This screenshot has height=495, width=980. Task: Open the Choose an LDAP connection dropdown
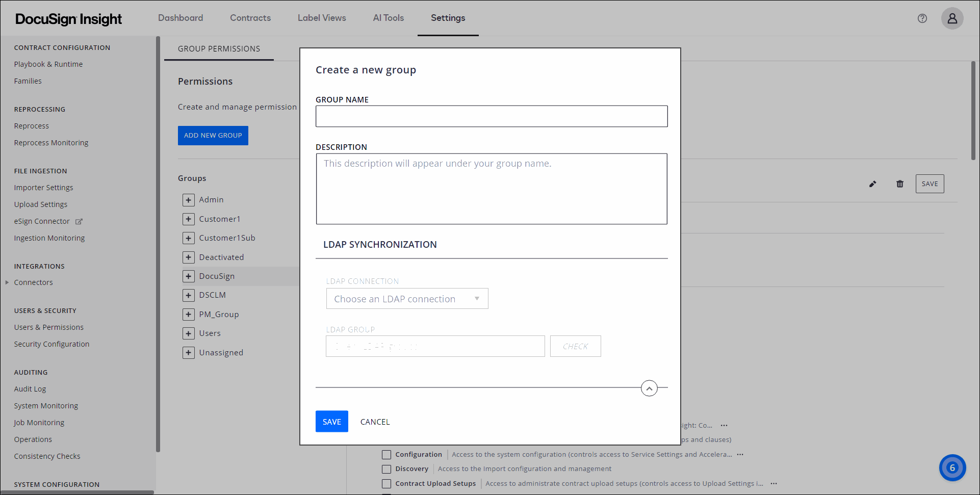(407, 299)
